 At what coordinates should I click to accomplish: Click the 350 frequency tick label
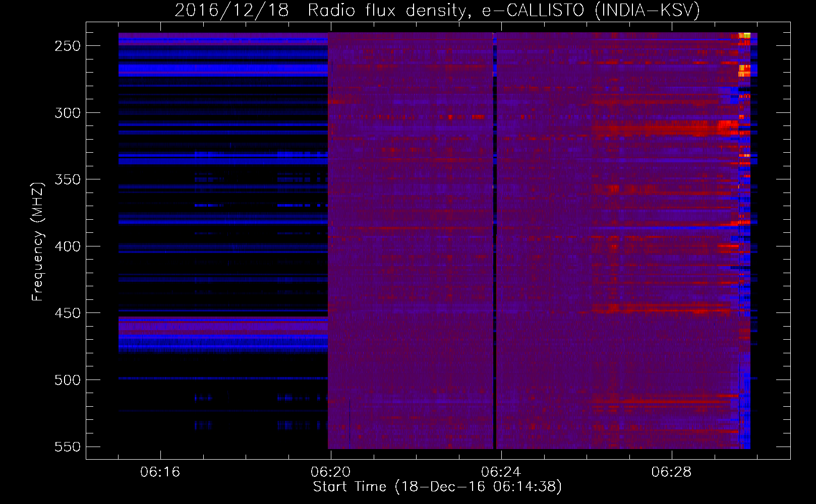(x=68, y=179)
